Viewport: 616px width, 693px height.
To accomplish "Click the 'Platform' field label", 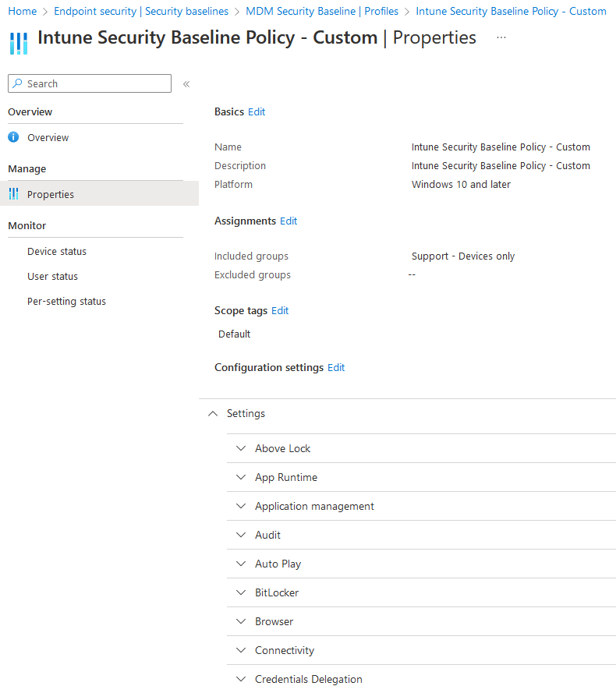I will click(x=233, y=184).
